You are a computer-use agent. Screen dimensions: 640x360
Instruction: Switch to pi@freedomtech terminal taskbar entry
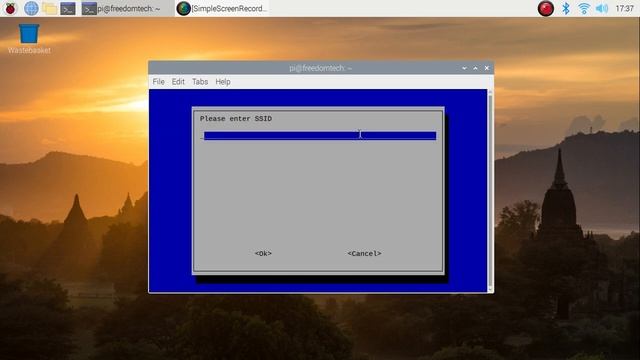pyautogui.click(x=127, y=8)
